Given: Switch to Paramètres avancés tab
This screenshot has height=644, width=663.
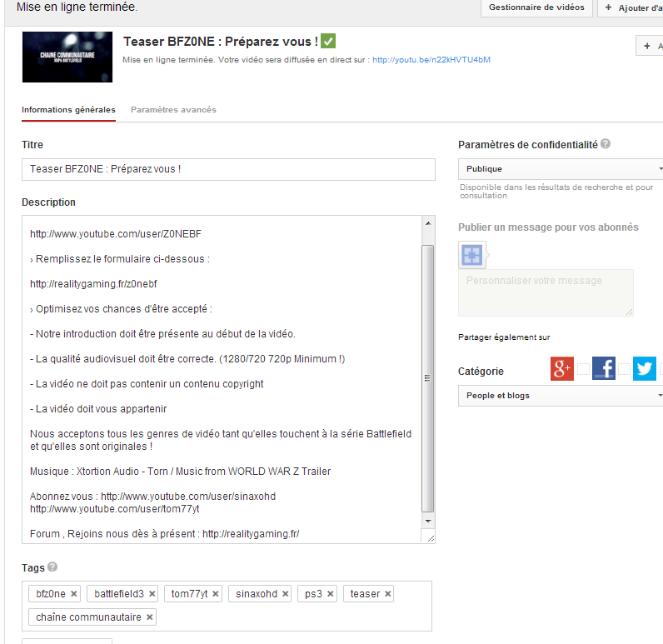Looking at the screenshot, I should point(173,110).
